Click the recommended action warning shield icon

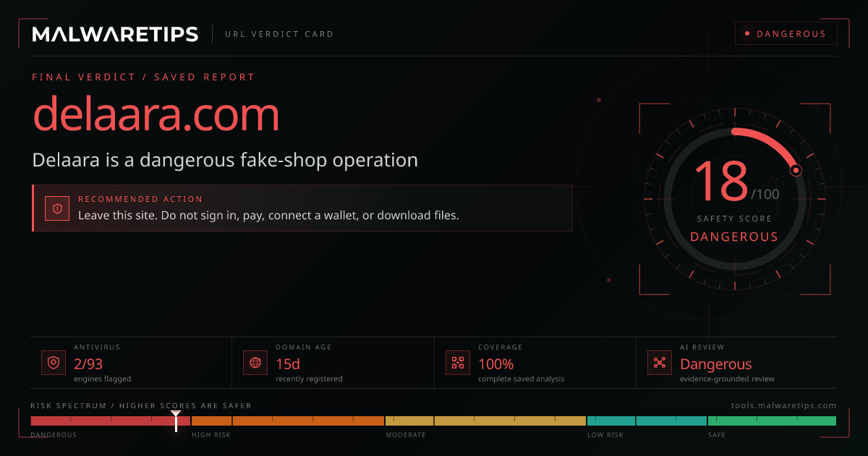(x=56, y=208)
